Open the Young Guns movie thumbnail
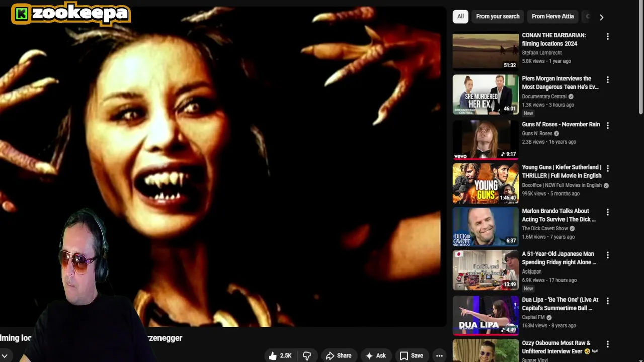The image size is (644, 362). click(486, 184)
